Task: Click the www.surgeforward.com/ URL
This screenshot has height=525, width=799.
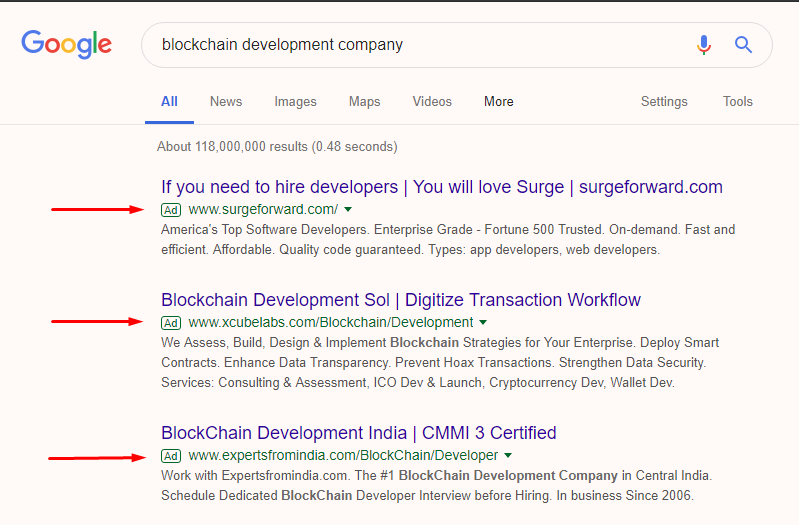Action: 263,209
